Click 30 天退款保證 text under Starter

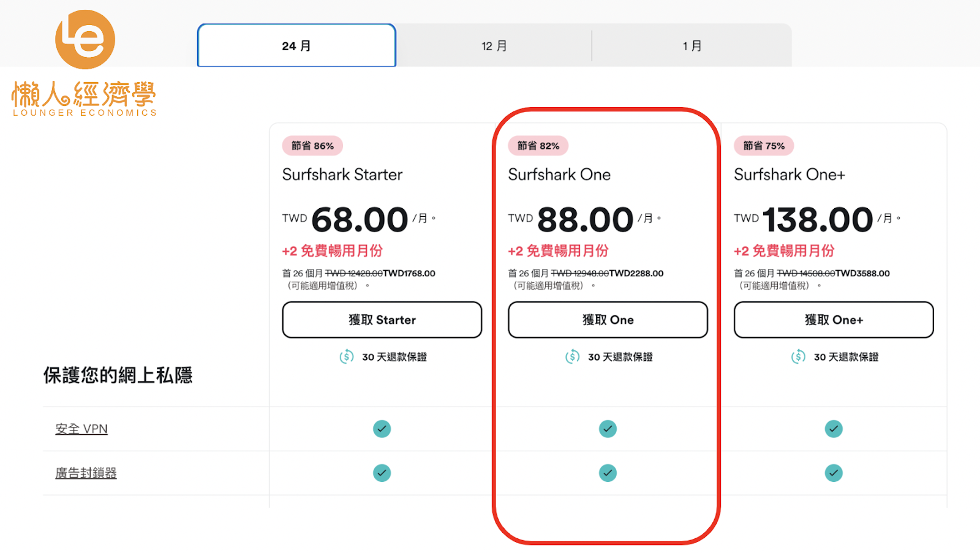394,357
